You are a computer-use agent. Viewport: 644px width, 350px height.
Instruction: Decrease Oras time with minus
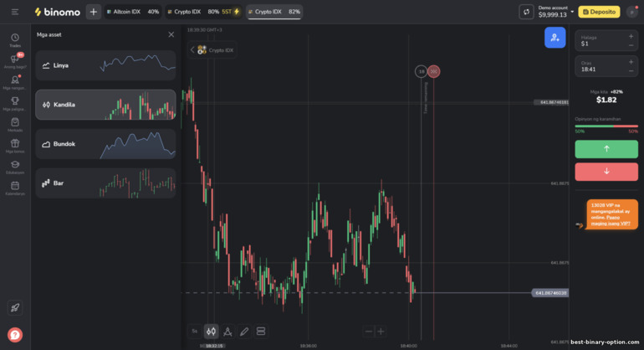(x=631, y=71)
